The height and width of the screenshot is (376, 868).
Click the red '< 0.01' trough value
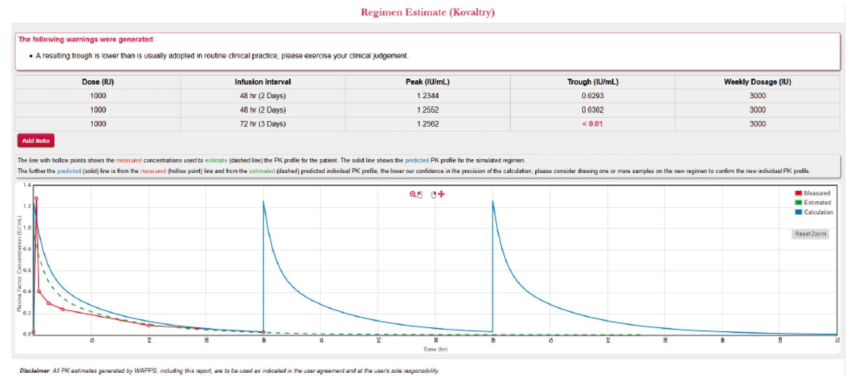pos(593,124)
